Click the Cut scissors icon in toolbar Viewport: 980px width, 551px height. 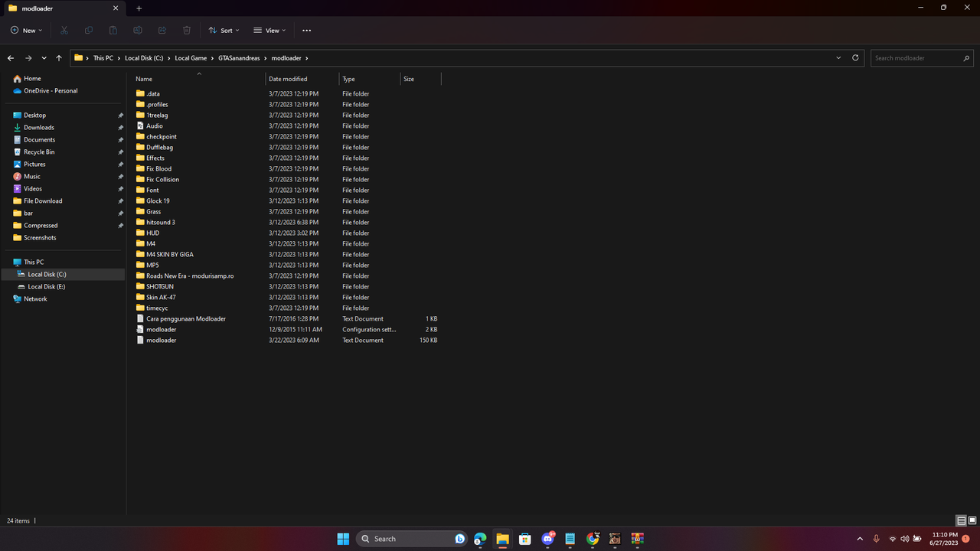tap(64, 31)
